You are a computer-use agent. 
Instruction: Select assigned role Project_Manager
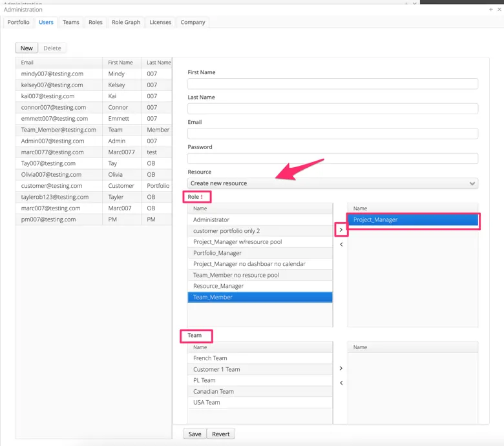[413, 219]
